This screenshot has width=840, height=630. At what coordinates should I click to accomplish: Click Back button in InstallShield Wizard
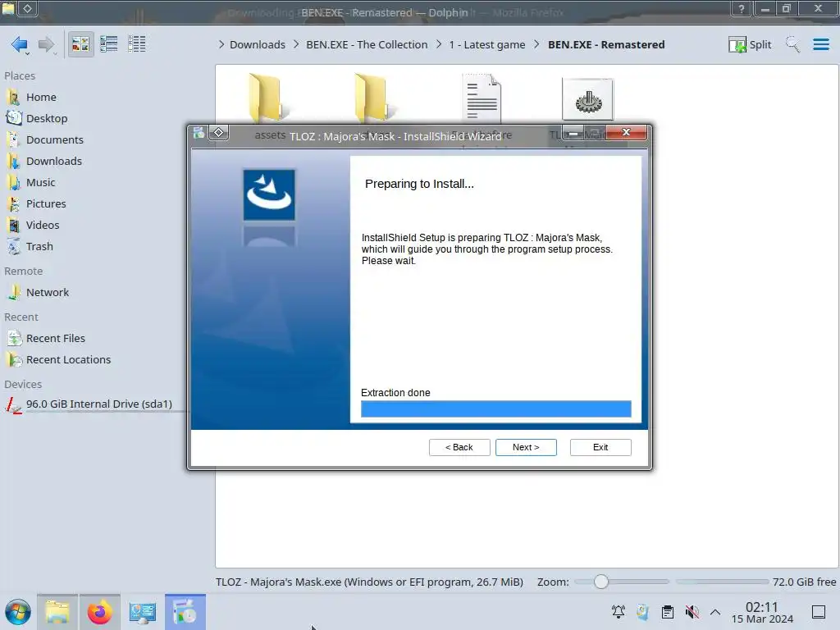point(459,447)
